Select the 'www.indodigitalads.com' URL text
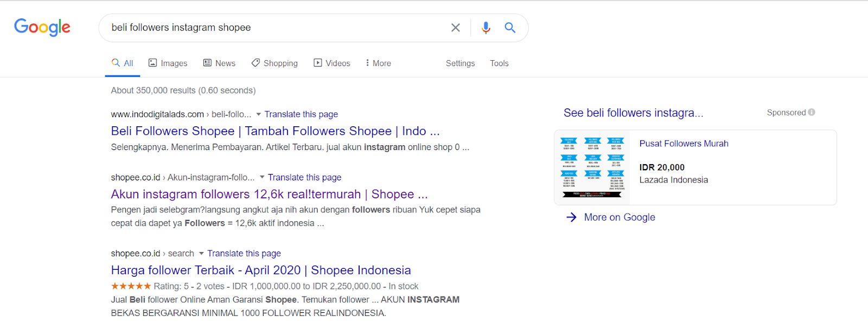This screenshot has height=330, width=868. (157, 114)
